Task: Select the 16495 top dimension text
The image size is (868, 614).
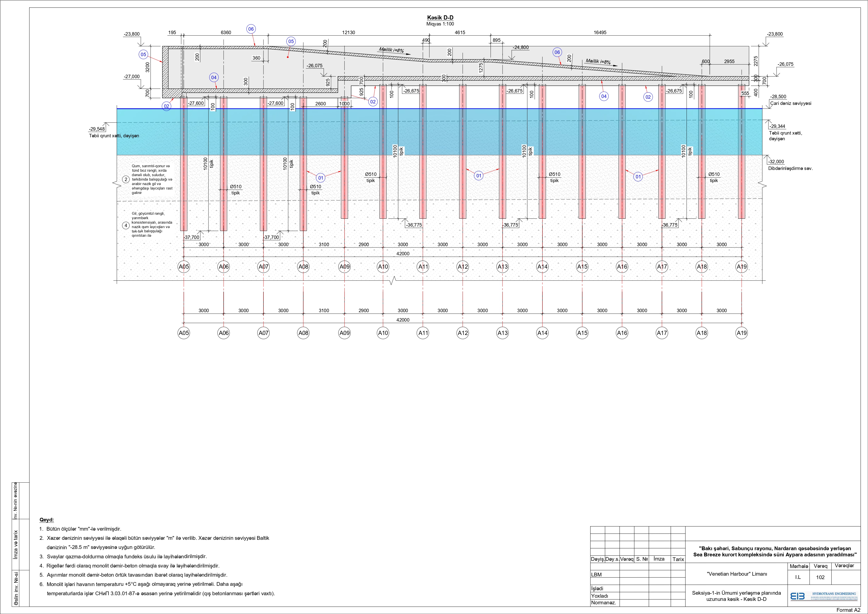Action: click(600, 32)
